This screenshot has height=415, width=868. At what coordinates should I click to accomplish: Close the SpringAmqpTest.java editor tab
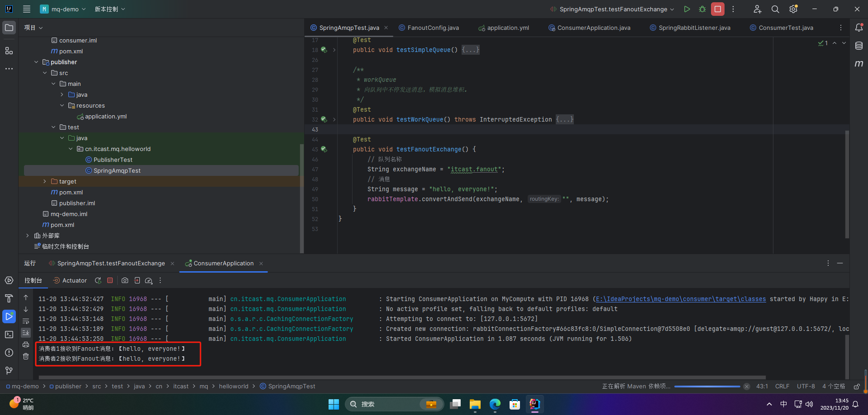[x=386, y=28]
